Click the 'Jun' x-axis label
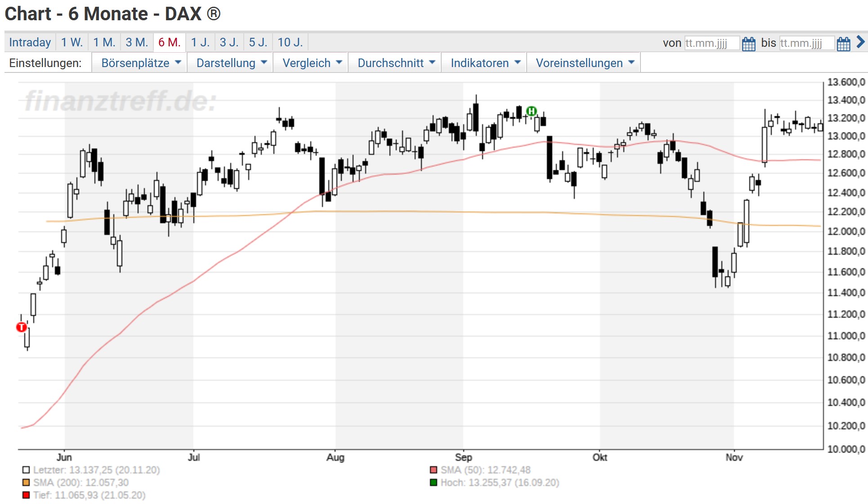Image resolution: width=868 pixels, height=504 pixels. (64, 457)
